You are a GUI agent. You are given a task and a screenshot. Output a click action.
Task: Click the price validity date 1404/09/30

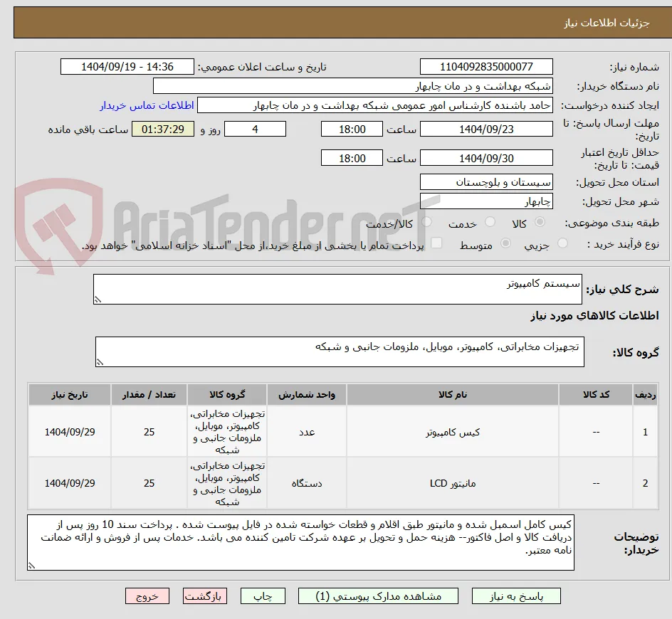[486, 158]
